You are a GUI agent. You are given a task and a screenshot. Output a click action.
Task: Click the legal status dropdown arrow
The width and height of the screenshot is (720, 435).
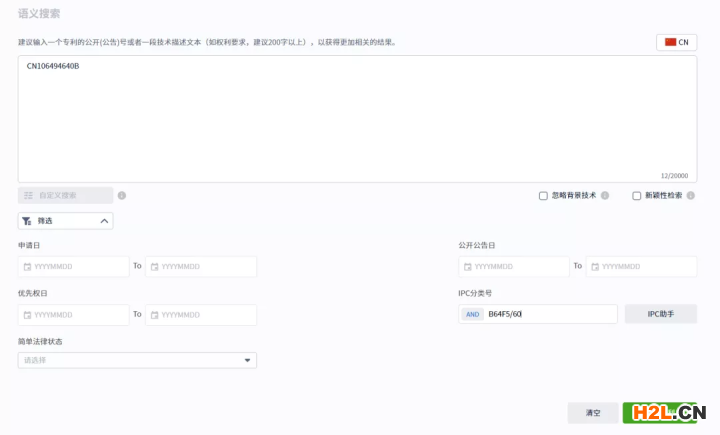click(x=248, y=360)
